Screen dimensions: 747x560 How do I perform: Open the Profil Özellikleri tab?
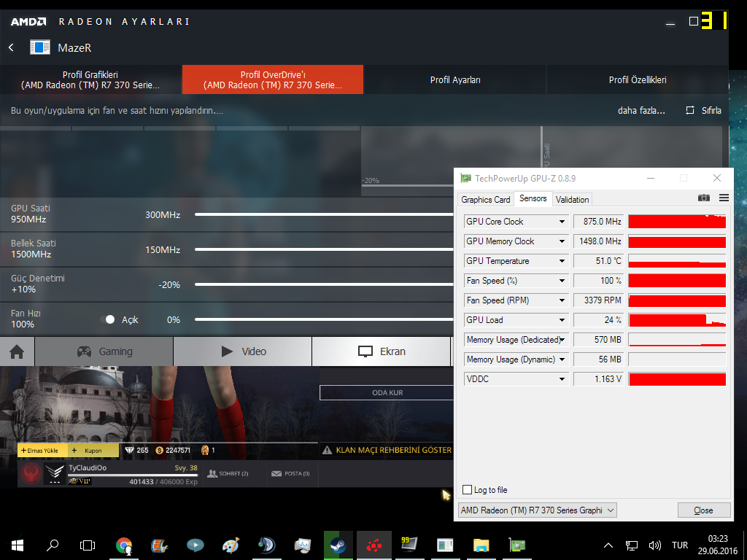tap(638, 79)
